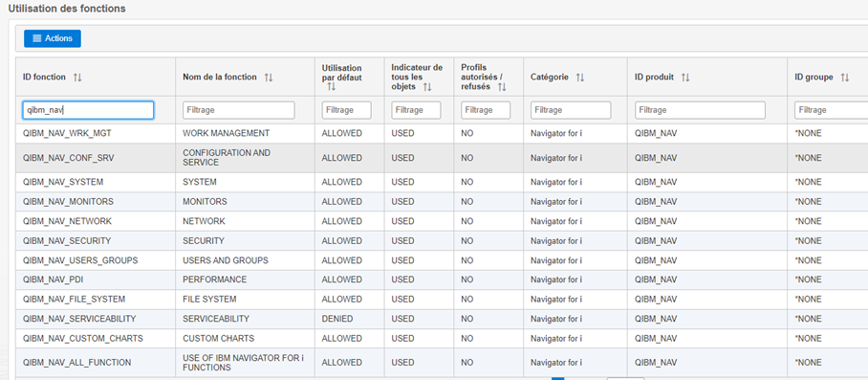The image size is (868, 380).
Task: Open the Actions menu button
Action: (52, 39)
